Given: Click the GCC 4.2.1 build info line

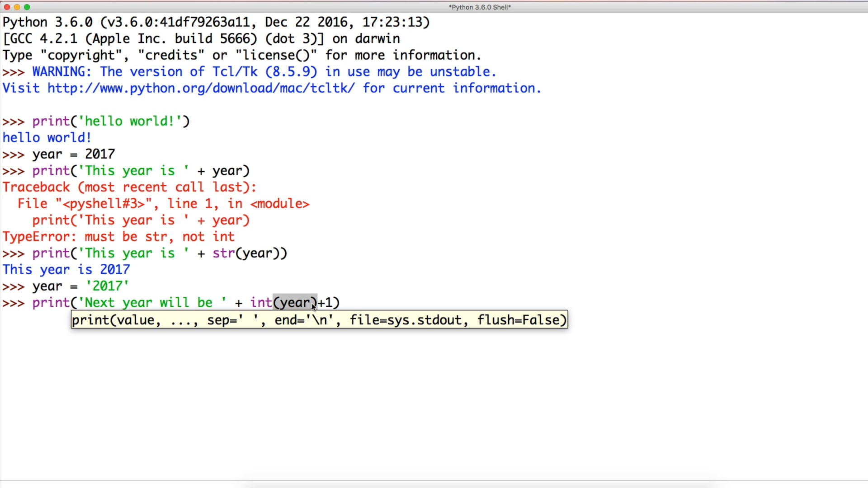Looking at the screenshot, I should click(201, 38).
